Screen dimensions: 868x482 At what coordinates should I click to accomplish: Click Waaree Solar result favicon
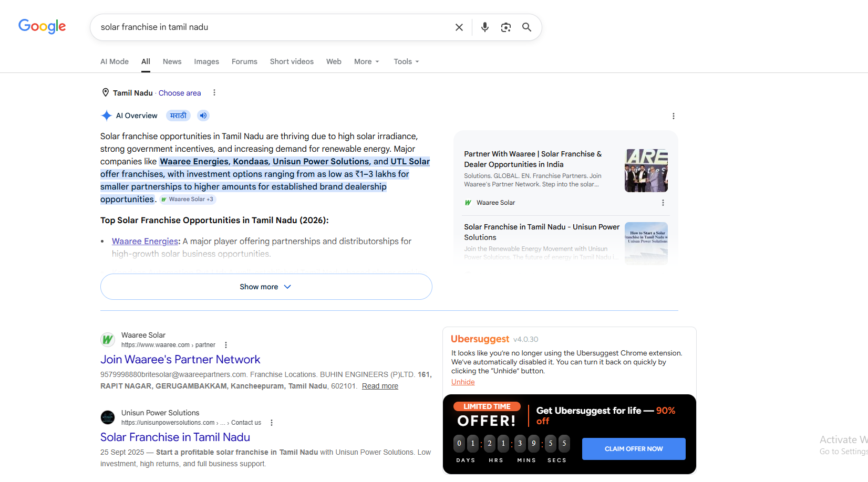pyautogui.click(x=108, y=340)
